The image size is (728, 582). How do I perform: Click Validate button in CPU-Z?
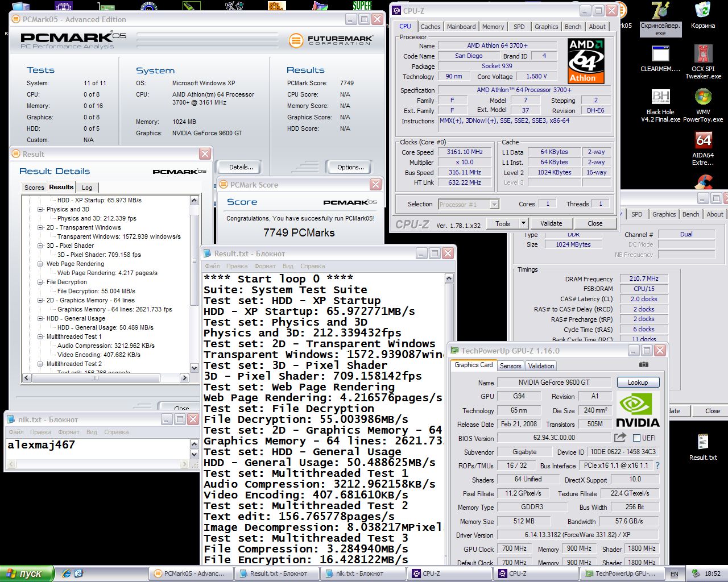[x=551, y=223]
